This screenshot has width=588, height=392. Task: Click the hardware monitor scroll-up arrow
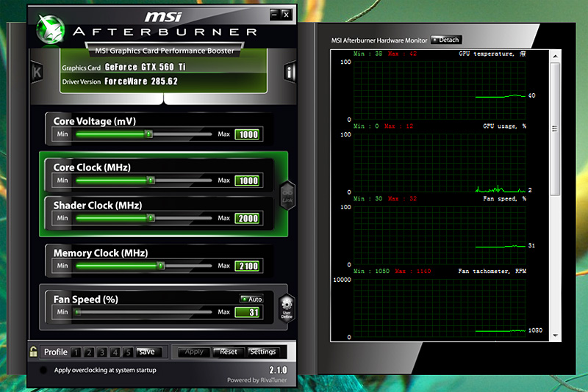(556, 57)
